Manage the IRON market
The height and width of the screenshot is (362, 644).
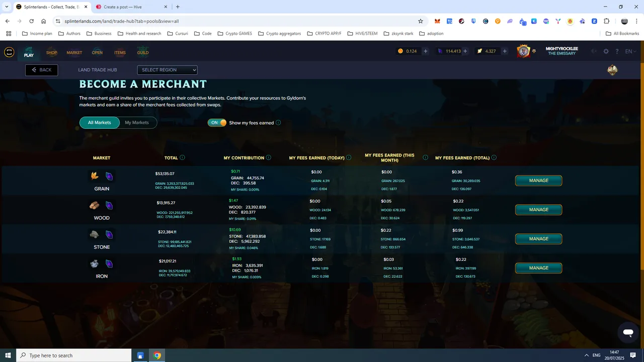pyautogui.click(x=538, y=268)
